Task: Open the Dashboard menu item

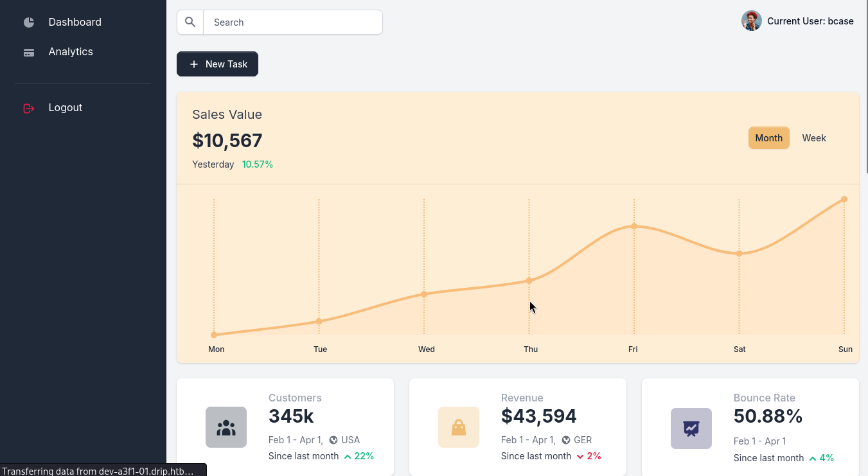Action: point(75,22)
